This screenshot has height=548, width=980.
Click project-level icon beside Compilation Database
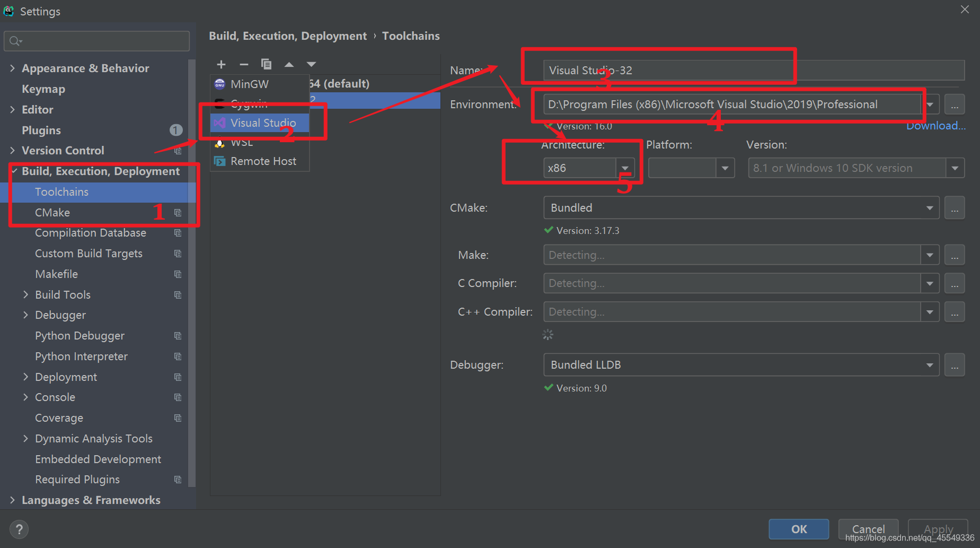(x=178, y=233)
